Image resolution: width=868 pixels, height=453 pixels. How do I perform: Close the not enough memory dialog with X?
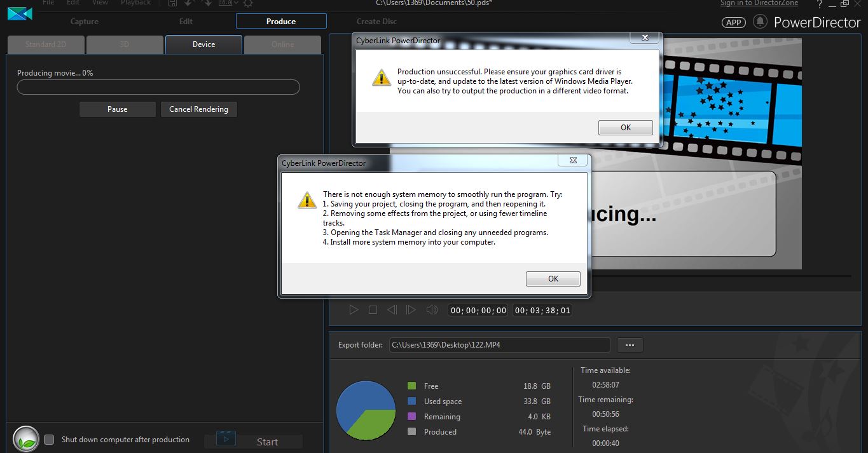coord(573,160)
